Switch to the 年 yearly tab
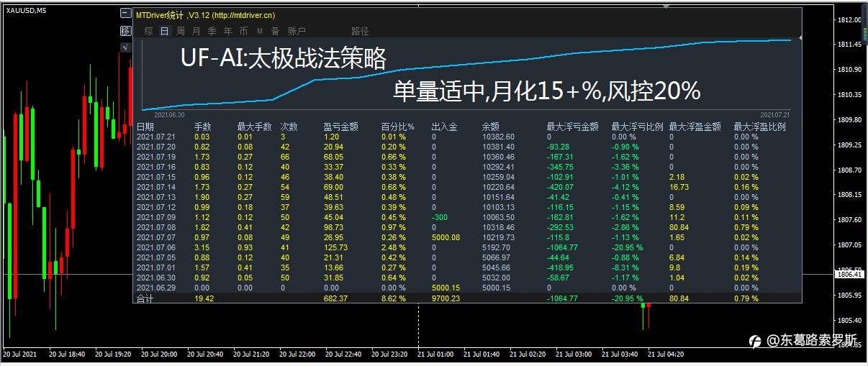Viewport: 868px width, 366px height. click(227, 31)
